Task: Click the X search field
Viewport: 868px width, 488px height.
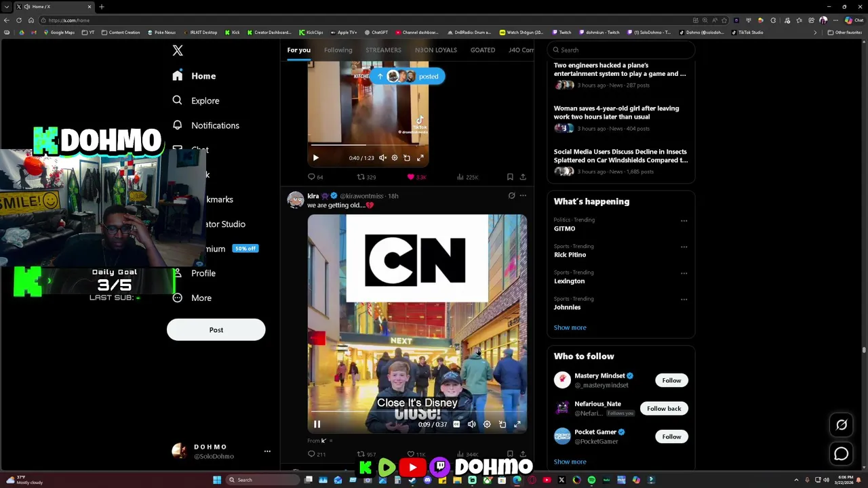Action: tap(621, 50)
